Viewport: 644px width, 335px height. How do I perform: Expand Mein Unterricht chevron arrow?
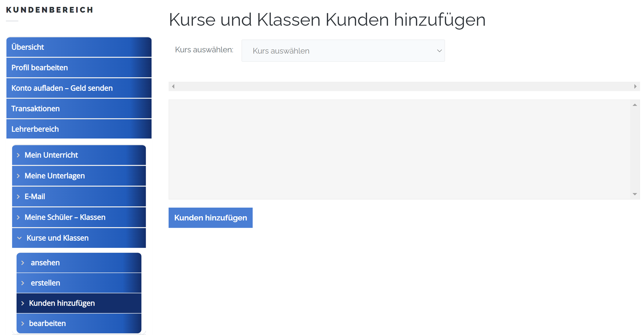pos(18,155)
